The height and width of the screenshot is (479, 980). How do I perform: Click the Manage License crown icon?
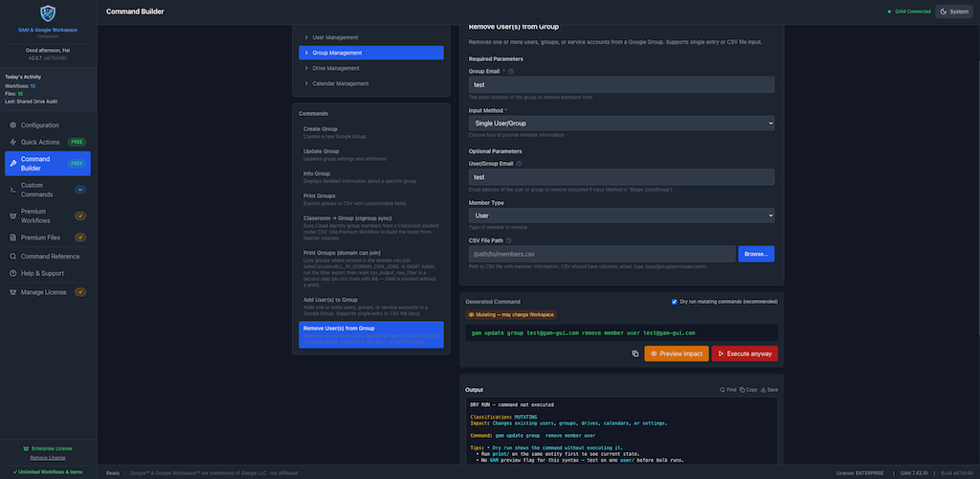(13, 292)
